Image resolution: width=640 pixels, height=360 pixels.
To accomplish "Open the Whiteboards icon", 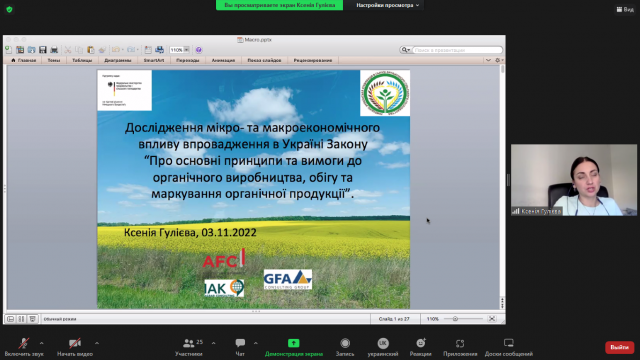I will 509,343.
